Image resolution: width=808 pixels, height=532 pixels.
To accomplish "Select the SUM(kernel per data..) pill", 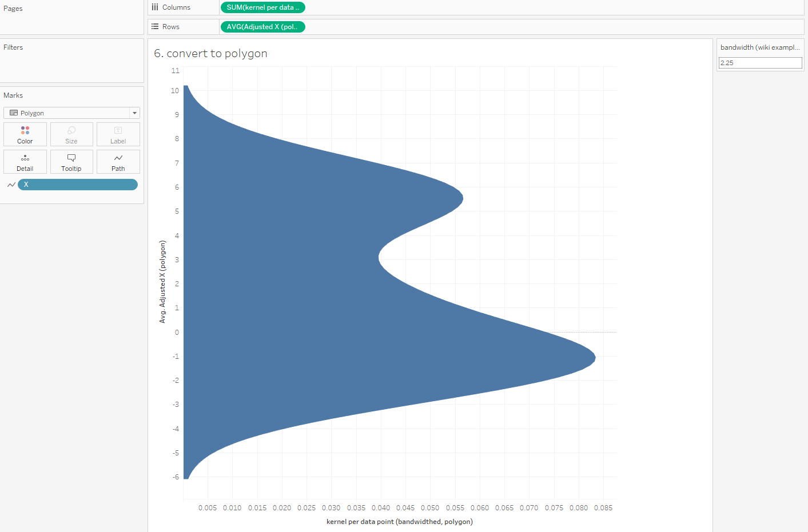I will coord(263,7).
